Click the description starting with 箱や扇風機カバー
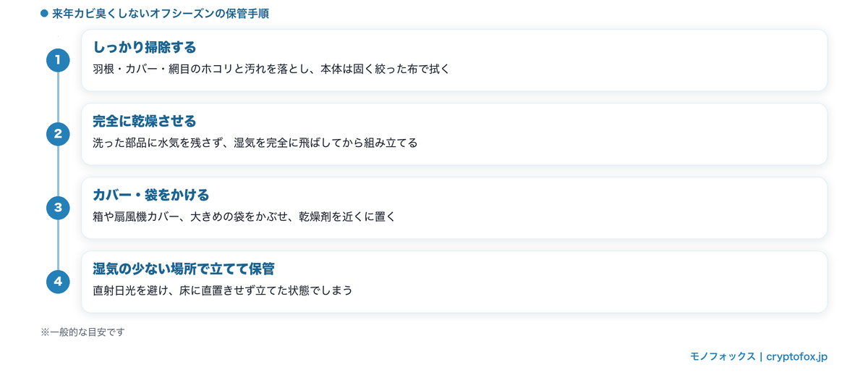 pyautogui.click(x=244, y=217)
